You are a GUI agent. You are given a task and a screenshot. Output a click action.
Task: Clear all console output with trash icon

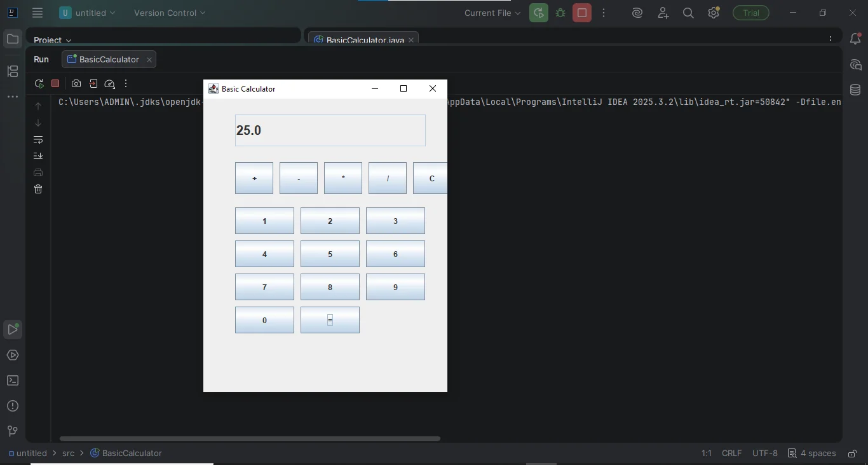[x=38, y=189]
